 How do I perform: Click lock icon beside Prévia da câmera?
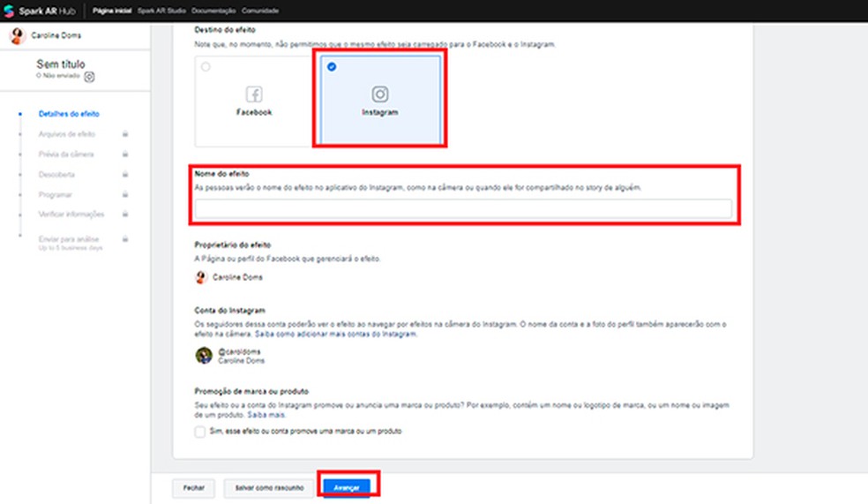pos(125,154)
